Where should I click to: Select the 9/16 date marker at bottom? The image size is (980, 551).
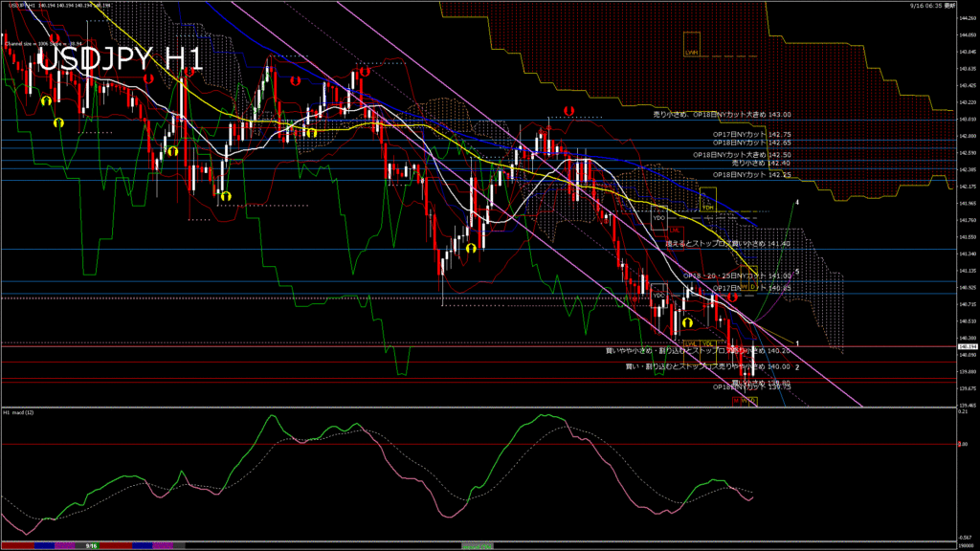92,546
